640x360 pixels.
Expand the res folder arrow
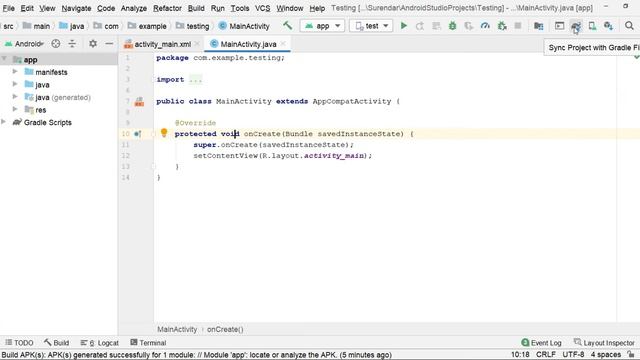(15, 109)
